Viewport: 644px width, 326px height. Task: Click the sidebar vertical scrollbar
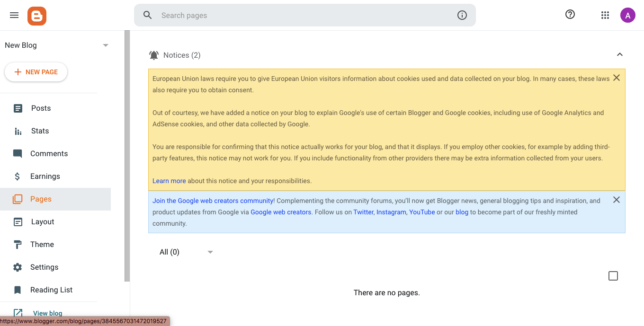(x=127, y=156)
